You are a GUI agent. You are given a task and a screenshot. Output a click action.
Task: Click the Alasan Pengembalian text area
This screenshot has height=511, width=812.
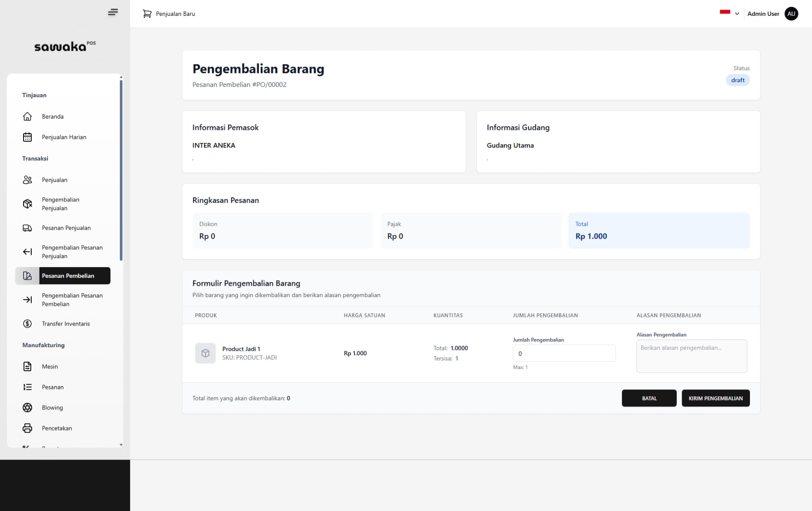[691, 356]
